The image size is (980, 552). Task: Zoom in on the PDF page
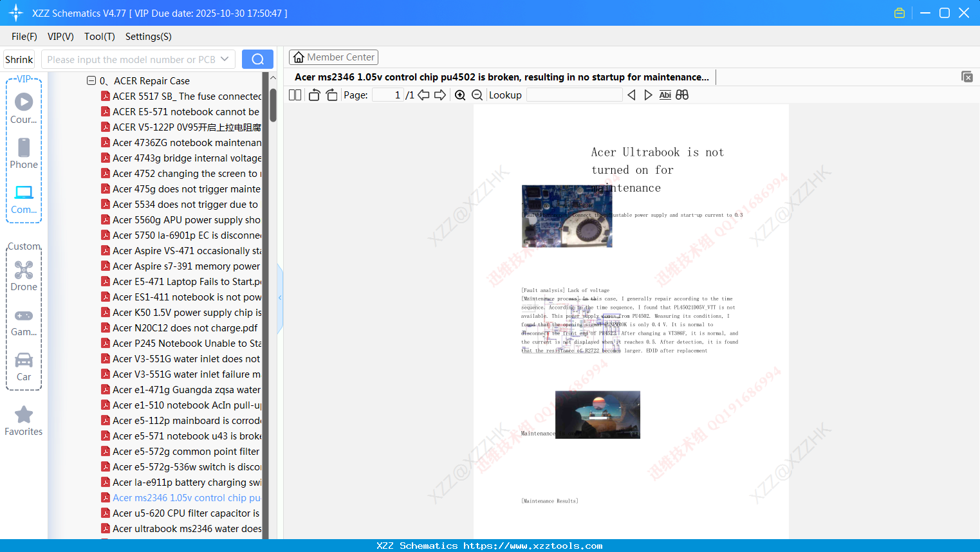[460, 95]
